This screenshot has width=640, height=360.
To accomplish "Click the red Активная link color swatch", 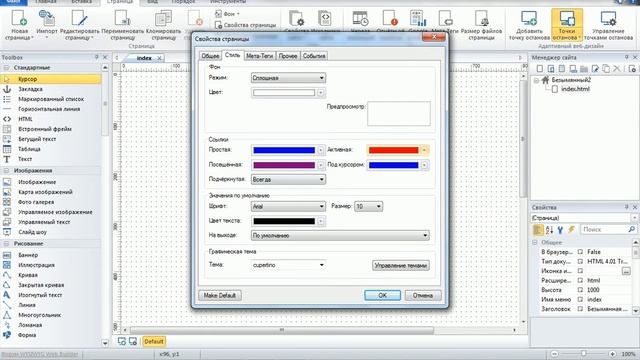I will (x=393, y=150).
